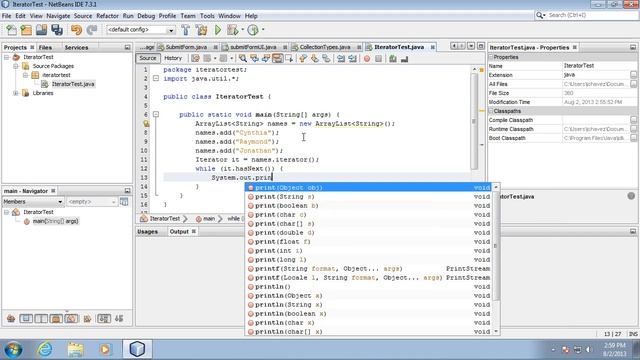The height and width of the screenshot is (360, 640).
Task: Click the Find Selection magnifier in the editor toolbar
Action: (x=243, y=59)
